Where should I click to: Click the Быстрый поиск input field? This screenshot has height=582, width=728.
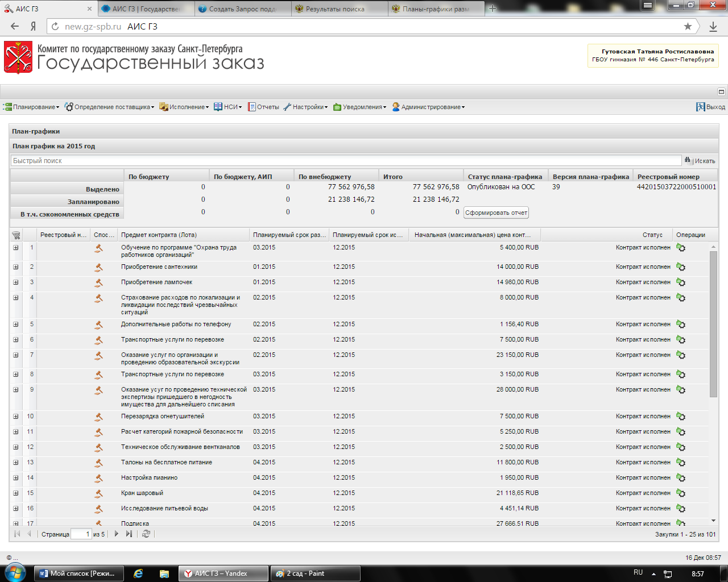click(346, 161)
